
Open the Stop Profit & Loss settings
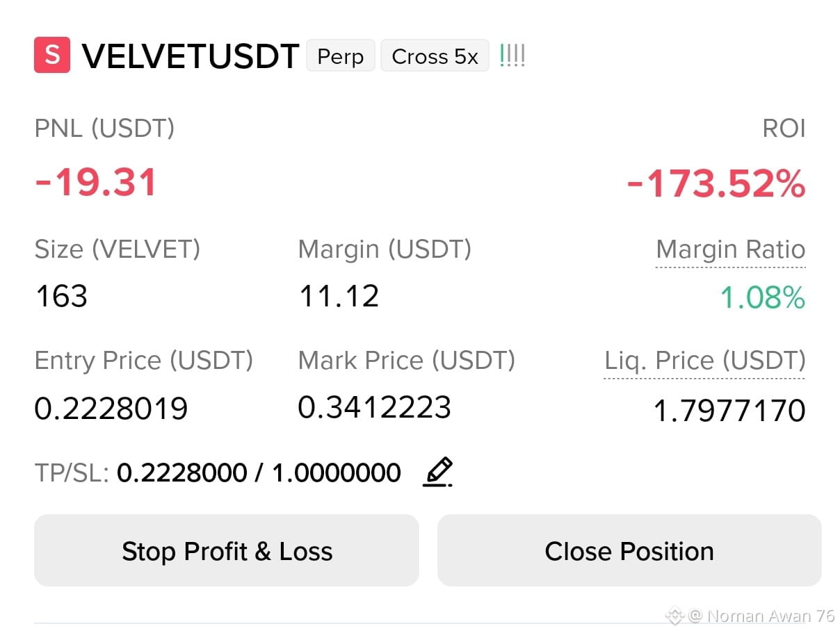[227, 551]
